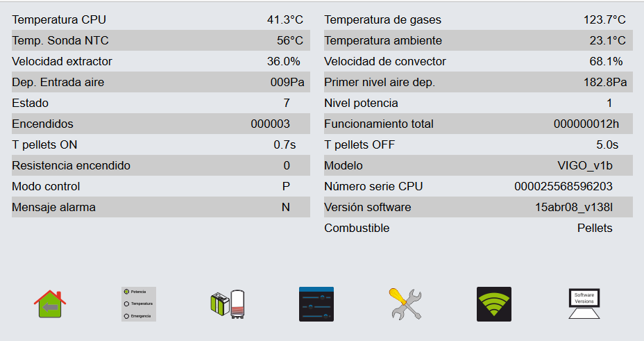Image resolution: width=644 pixels, height=341 pixels.
Task: Open the green WiFi settings icon
Action: [494, 304]
